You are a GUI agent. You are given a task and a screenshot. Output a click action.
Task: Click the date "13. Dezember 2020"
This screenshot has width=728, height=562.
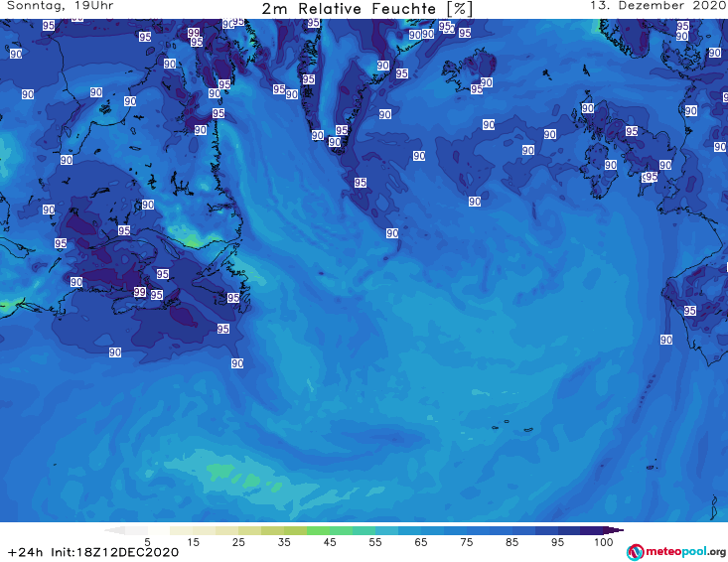[x=658, y=6]
